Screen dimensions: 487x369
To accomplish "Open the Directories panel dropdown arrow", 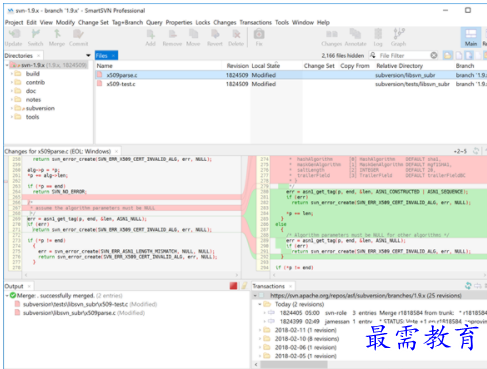I will tap(88, 55).
